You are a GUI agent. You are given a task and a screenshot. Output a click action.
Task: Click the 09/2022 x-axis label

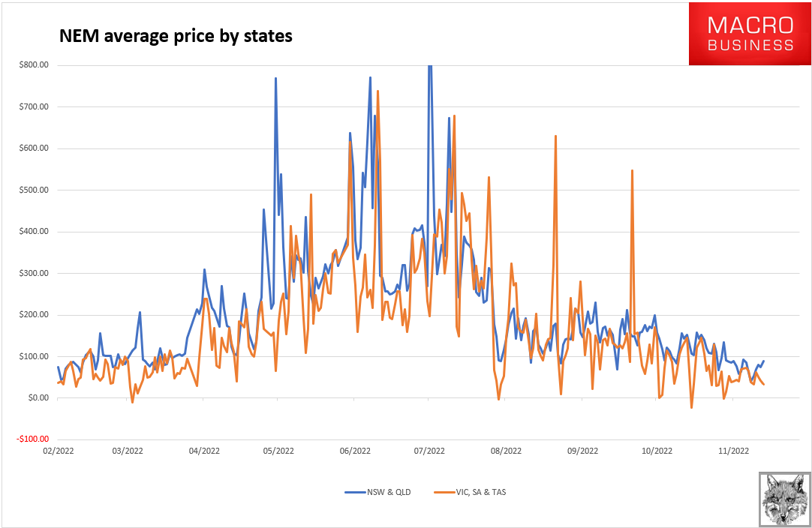582,451
